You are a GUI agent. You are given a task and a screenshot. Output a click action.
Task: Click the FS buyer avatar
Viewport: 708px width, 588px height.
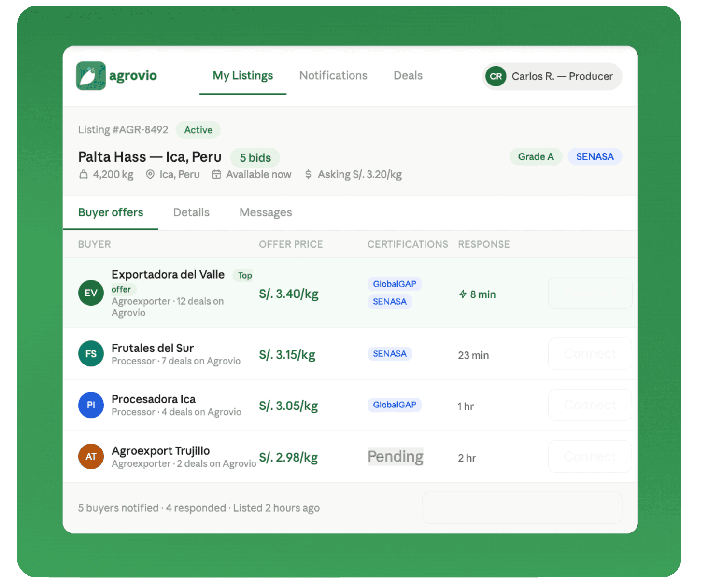[91, 354]
